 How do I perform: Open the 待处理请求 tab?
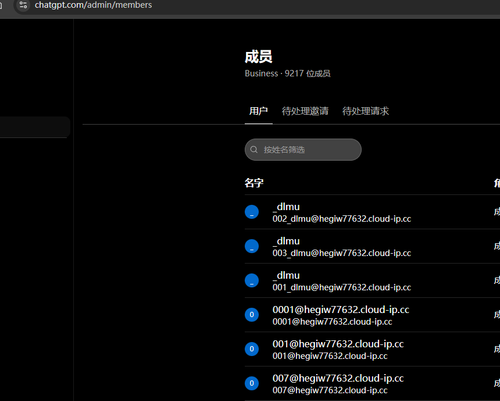(x=366, y=111)
